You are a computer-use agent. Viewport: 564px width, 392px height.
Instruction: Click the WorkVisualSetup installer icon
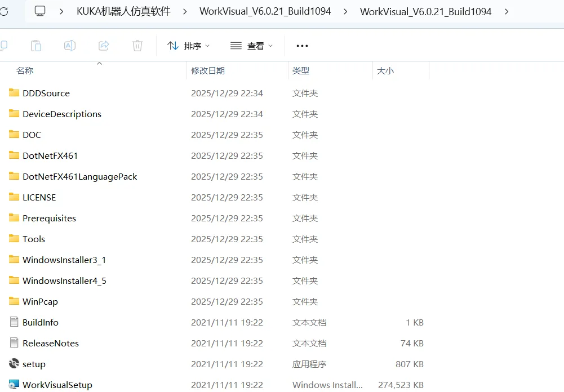(x=14, y=385)
